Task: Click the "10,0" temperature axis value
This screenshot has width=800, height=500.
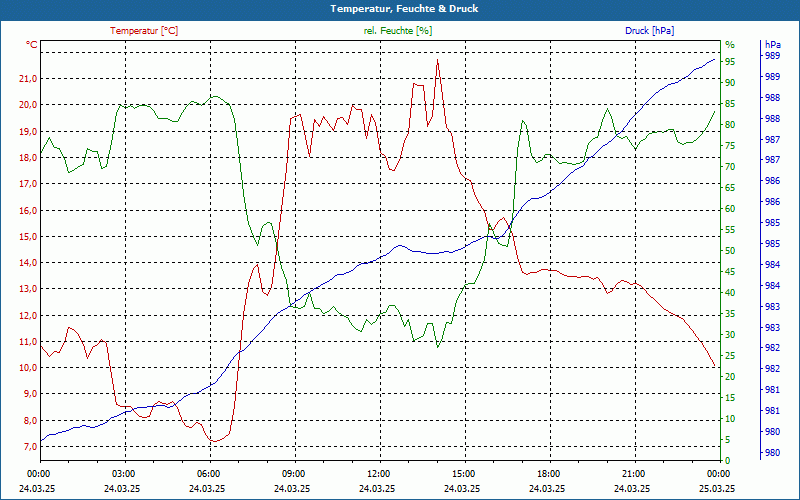Action: click(x=28, y=368)
